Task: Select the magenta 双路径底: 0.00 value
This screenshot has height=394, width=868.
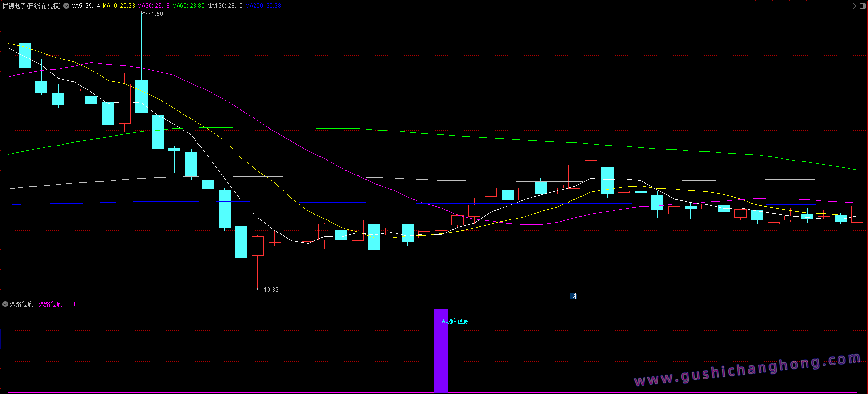Action: pyautogui.click(x=58, y=304)
